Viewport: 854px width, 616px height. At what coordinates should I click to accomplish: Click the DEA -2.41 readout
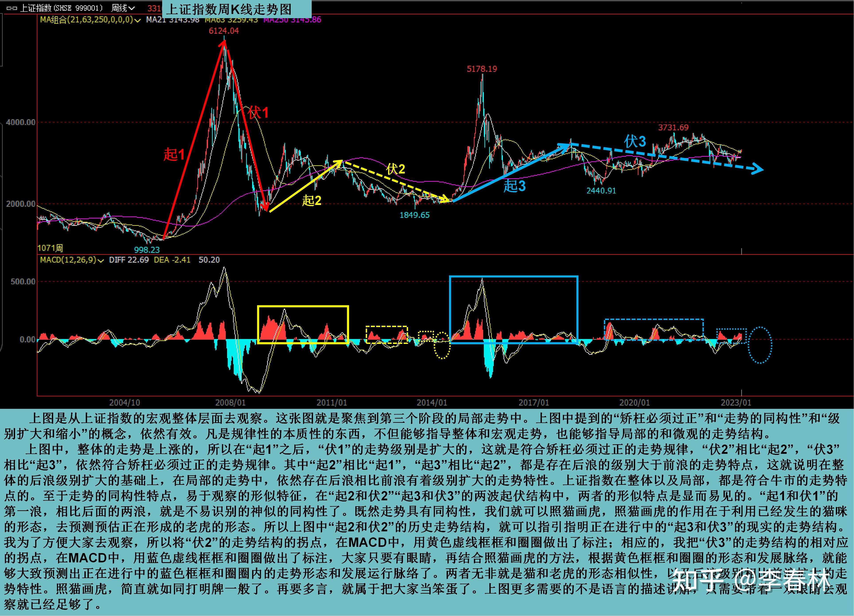[x=172, y=260]
